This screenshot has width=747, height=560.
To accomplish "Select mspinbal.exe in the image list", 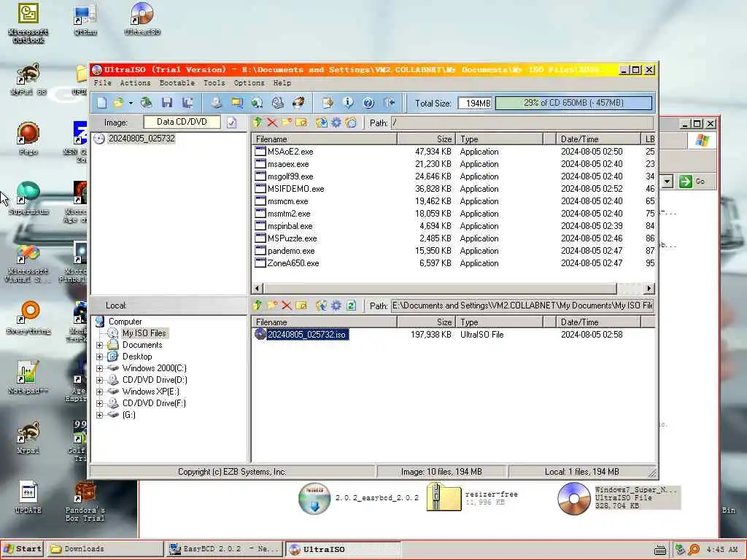I will (x=290, y=226).
